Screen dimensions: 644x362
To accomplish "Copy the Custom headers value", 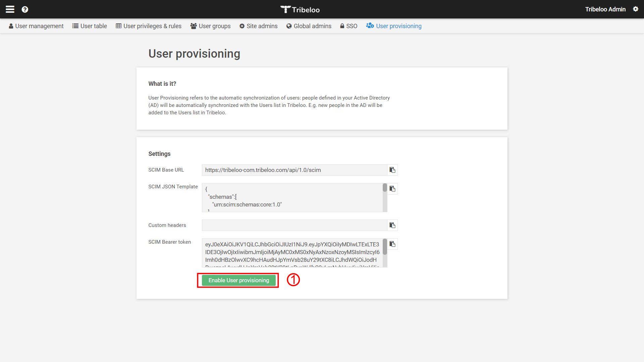I will tap(392, 225).
